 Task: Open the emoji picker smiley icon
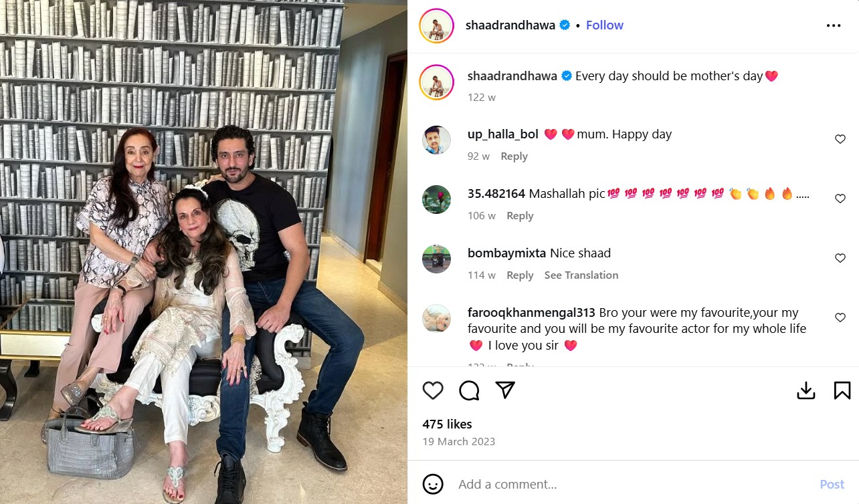(x=433, y=484)
